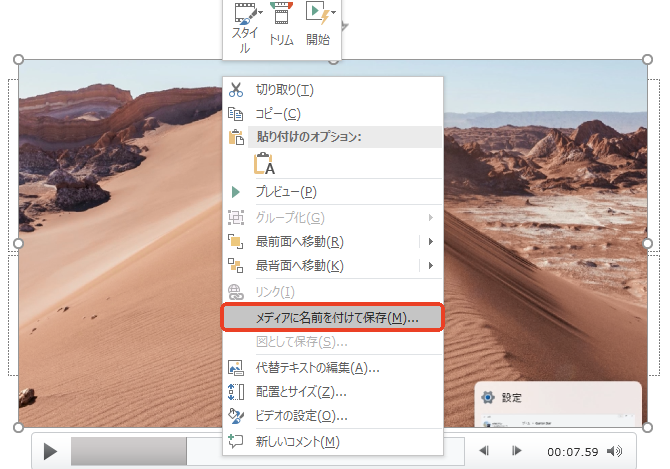The height and width of the screenshot is (469, 670).
Task: Open the スタイル video style tool
Action: tap(245, 28)
